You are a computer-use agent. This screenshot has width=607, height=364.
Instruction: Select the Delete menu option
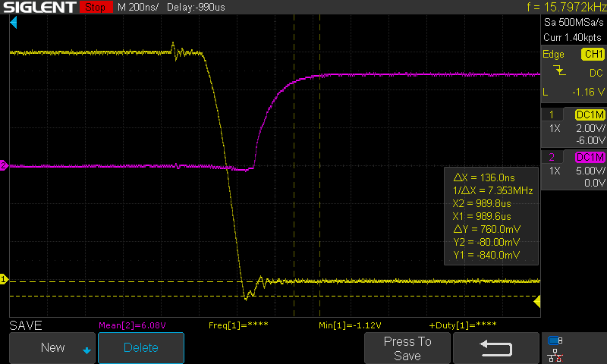141,348
